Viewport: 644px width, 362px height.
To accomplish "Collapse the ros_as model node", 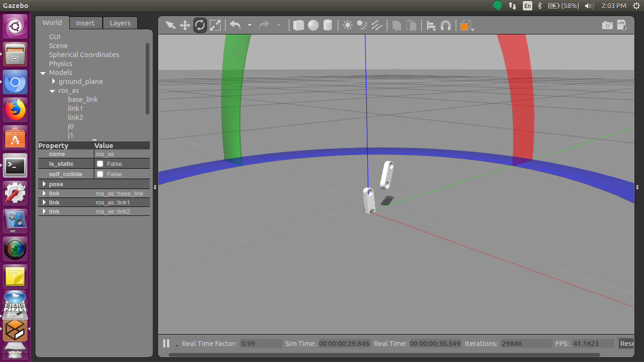I will (53, 91).
